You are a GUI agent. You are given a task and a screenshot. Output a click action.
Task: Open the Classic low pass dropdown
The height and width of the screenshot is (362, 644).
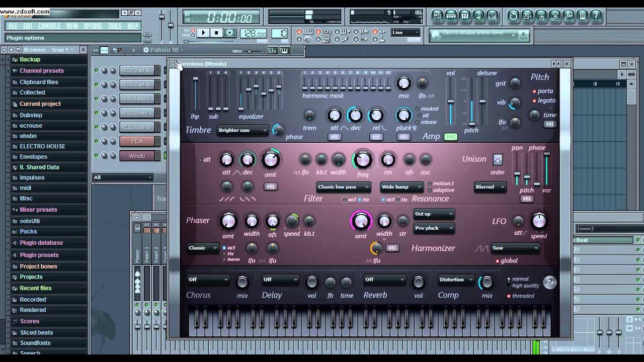coord(344,187)
